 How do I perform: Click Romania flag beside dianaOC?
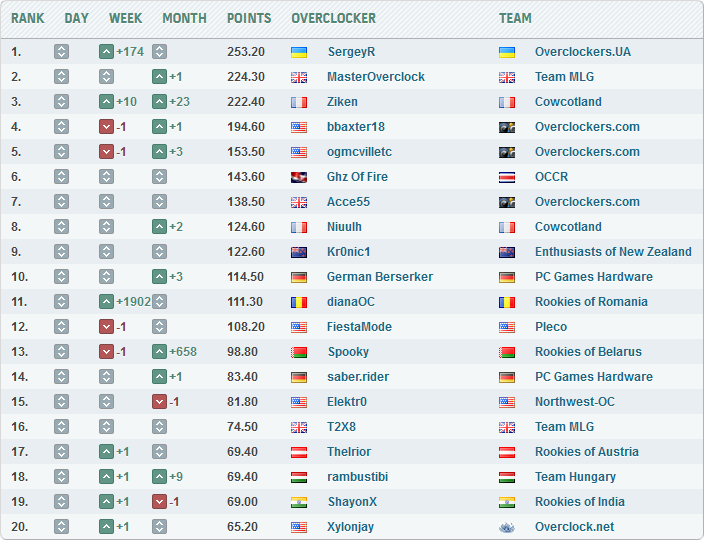[x=299, y=302]
